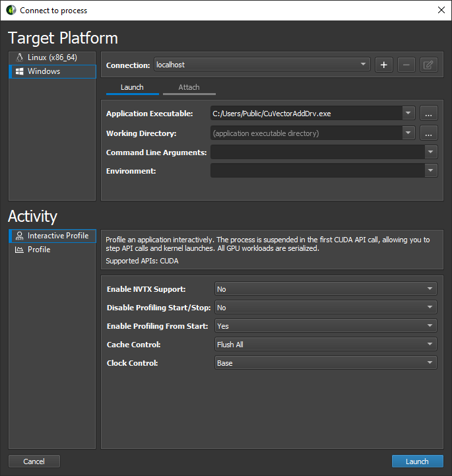The width and height of the screenshot is (452, 476).
Task: Switch to the Launch tab
Action: [132, 88]
